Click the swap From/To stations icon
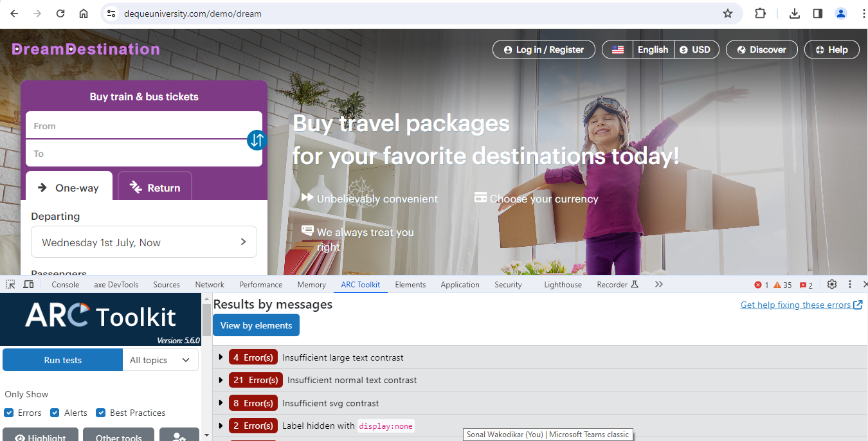The image size is (868, 441). (257, 139)
